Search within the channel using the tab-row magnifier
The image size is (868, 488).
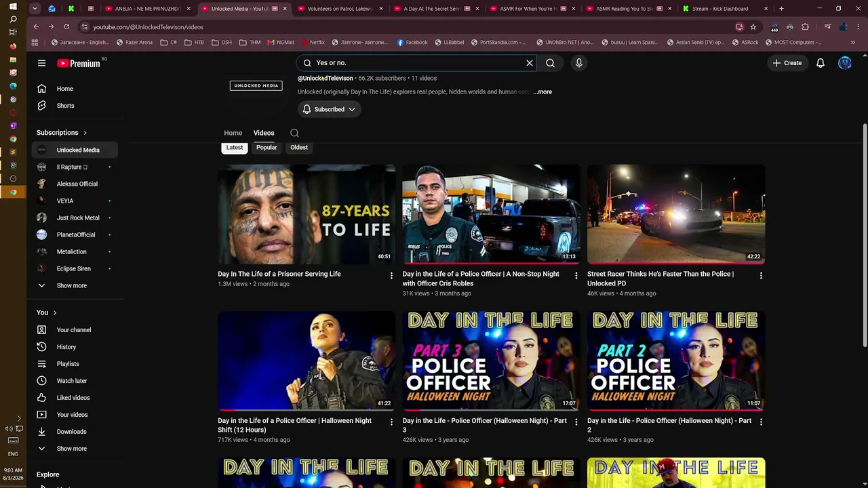[294, 133]
